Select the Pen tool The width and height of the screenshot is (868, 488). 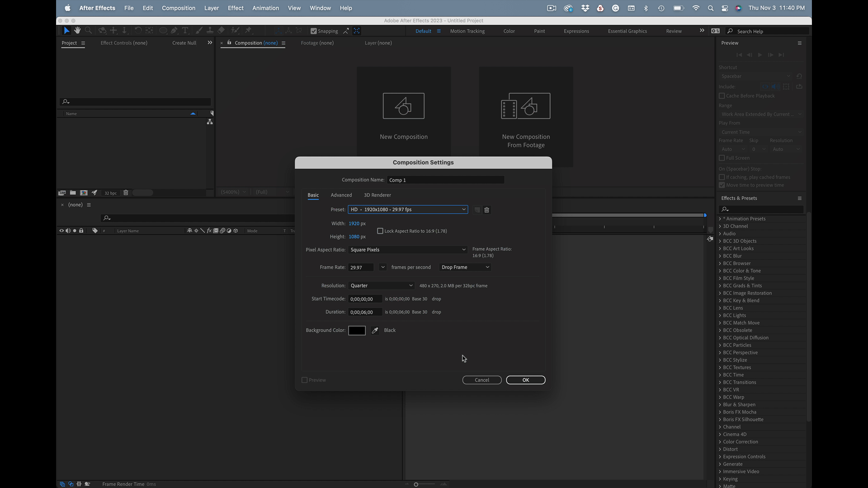[x=174, y=31]
